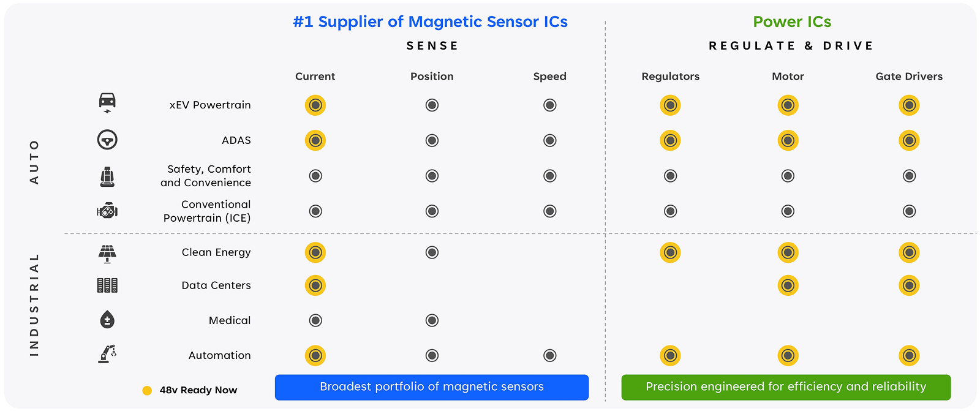Image resolution: width=980 pixels, height=411 pixels.
Task: Click the Precision engineered for efficiency button
Action: [786, 387]
